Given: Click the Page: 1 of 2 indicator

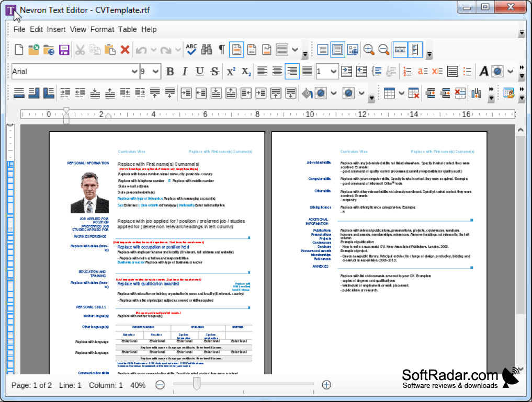Looking at the screenshot, I should 31,385.
